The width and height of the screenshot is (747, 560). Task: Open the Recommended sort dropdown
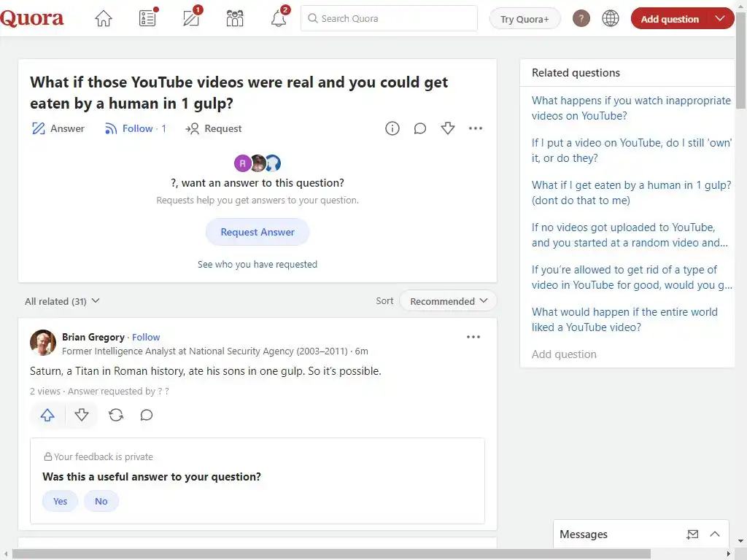coord(449,301)
